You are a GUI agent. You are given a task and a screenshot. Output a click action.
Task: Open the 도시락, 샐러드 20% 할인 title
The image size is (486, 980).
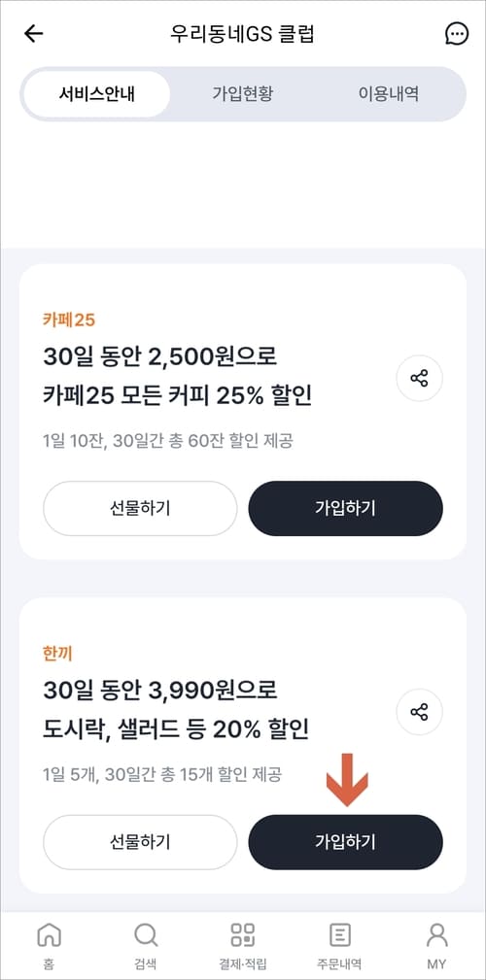176,711
